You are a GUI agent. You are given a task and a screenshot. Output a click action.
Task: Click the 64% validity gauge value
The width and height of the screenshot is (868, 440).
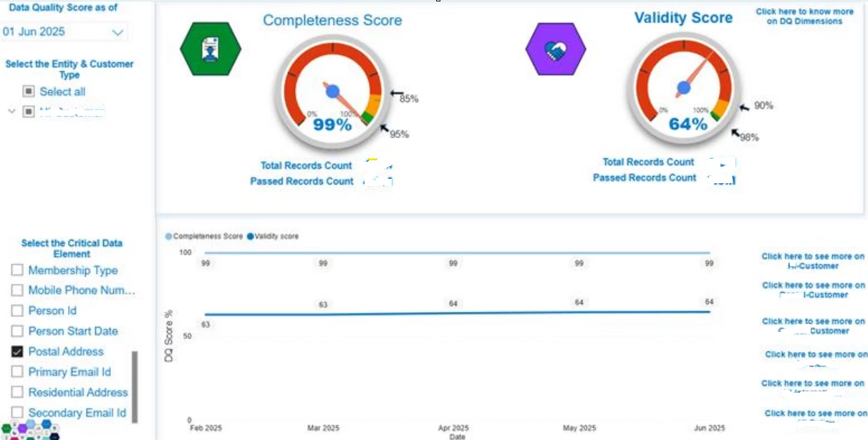pyautogui.click(x=688, y=124)
